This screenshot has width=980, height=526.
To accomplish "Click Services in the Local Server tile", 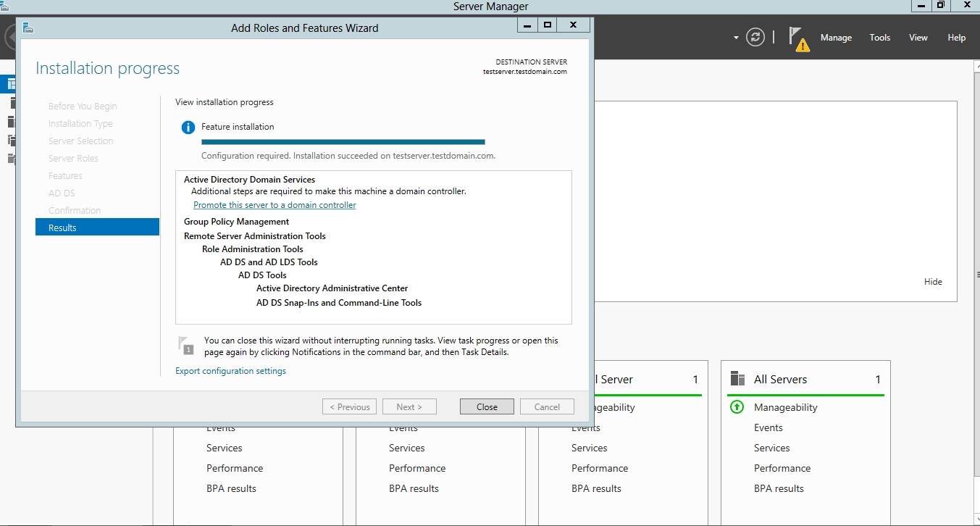I will [589, 448].
